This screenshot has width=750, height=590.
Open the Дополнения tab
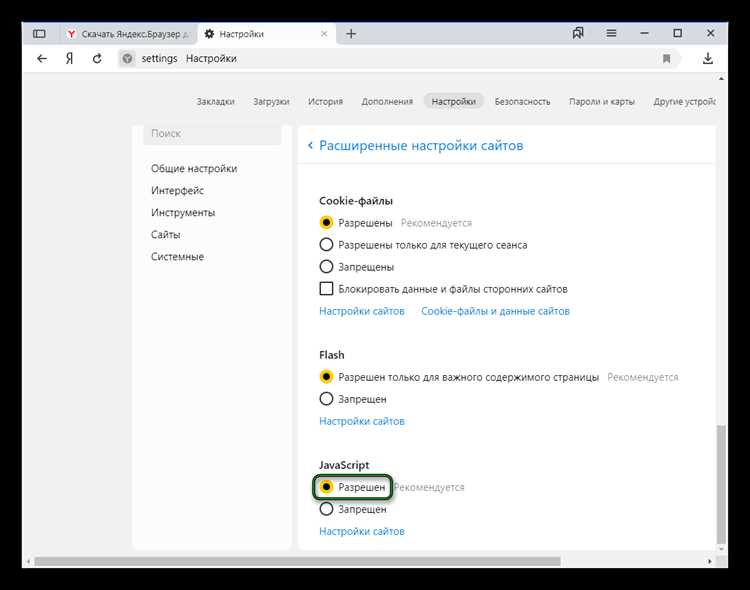coord(387,101)
